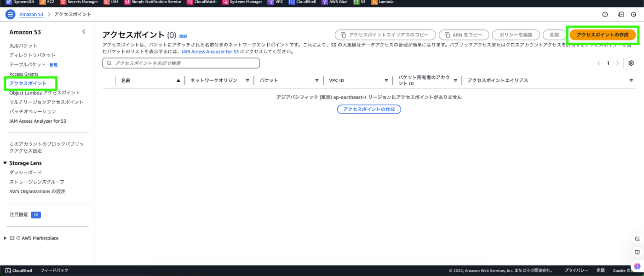Sort by バケット所有者のアカウント ID arrow
Viewport: 644px width, 276px height.
point(455,80)
